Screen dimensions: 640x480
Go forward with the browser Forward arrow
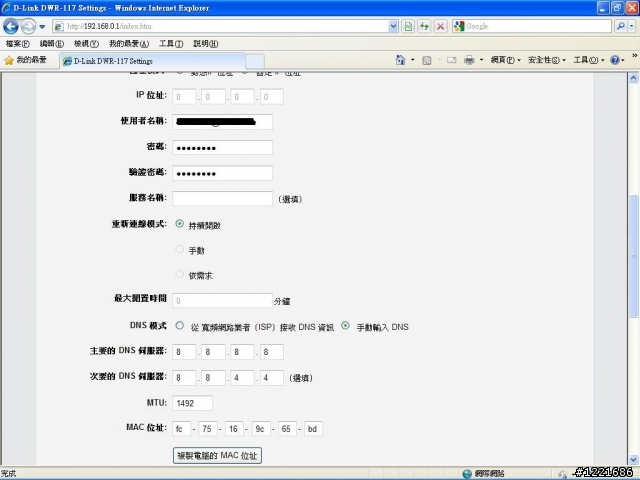tap(28, 27)
